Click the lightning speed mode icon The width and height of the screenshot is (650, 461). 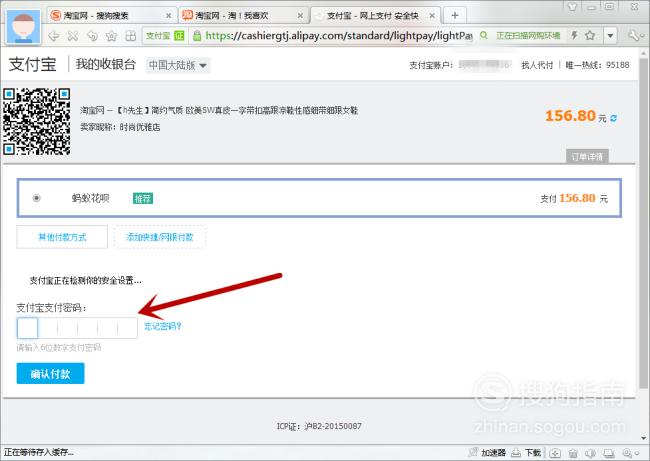pyautogui.click(x=574, y=35)
